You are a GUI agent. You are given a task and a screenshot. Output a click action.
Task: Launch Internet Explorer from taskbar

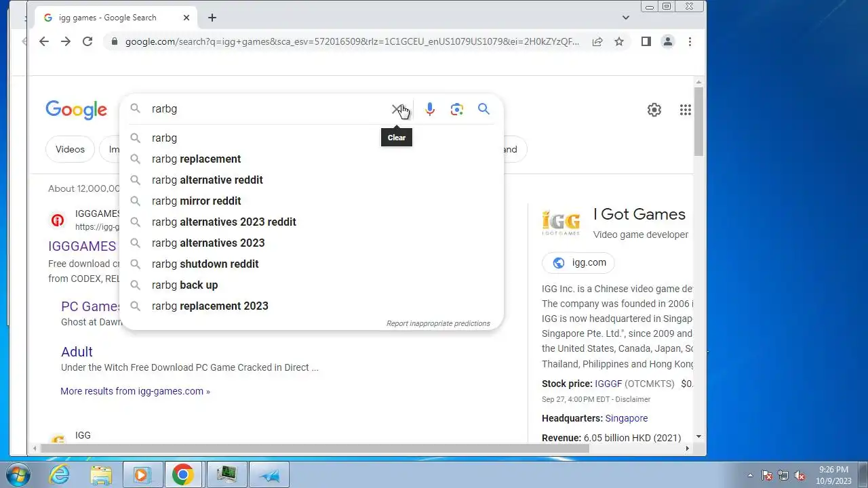60,474
